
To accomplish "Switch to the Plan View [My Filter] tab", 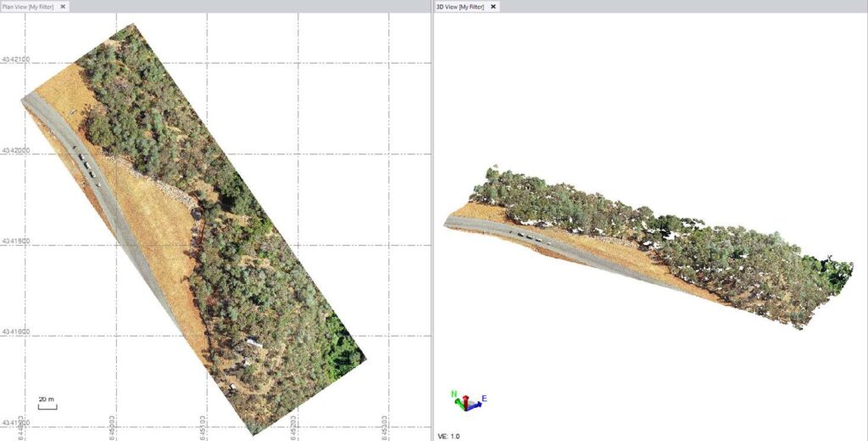I will pos(28,7).
